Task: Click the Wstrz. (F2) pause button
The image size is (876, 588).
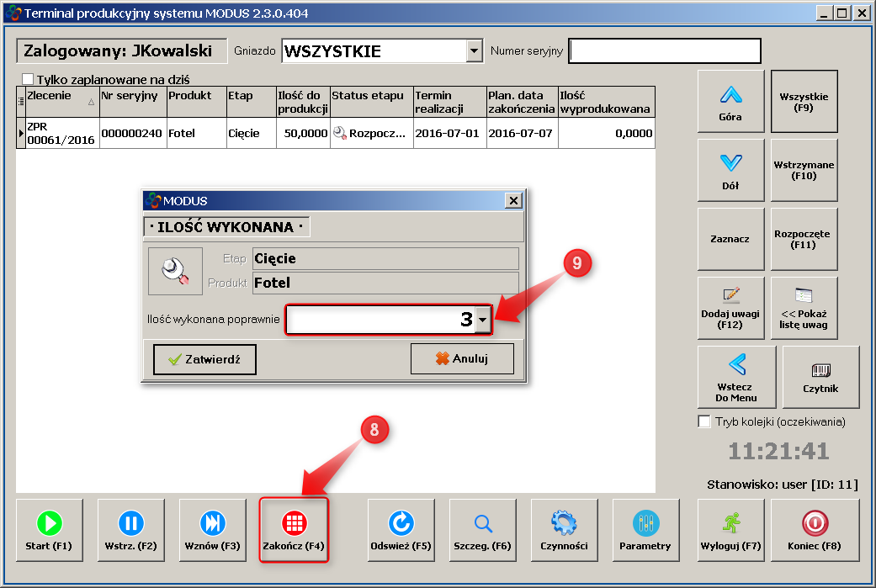Action: 130,530
